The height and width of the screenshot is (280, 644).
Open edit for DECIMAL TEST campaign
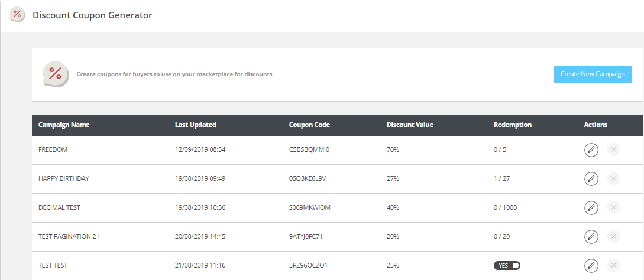pyautogui.click(x=591, y=208)
